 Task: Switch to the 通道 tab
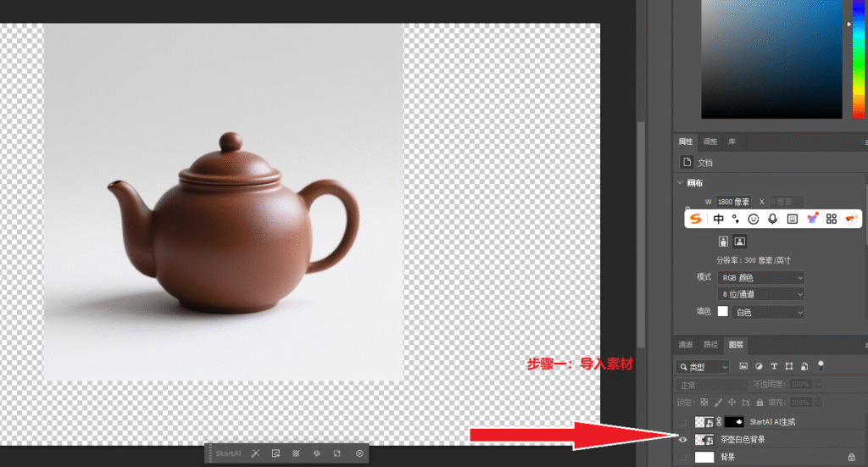(686, 344)
